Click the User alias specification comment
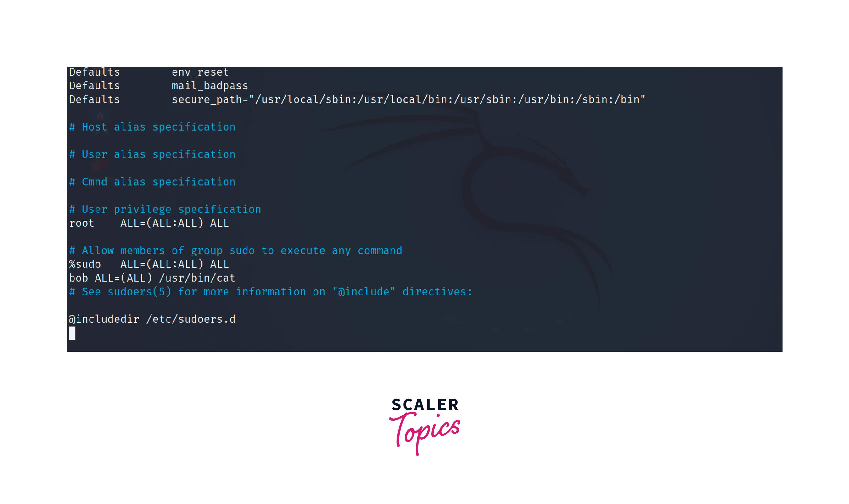The height and width of the screenshot is (504, 849). (152, 154)
